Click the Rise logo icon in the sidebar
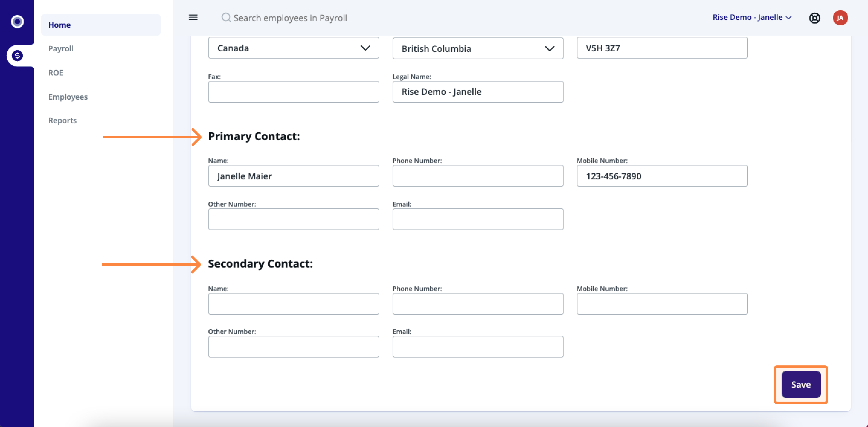Image resolution: width=868 pixels, height=427 pixels. pyautogui.click(x=17, y=21)
